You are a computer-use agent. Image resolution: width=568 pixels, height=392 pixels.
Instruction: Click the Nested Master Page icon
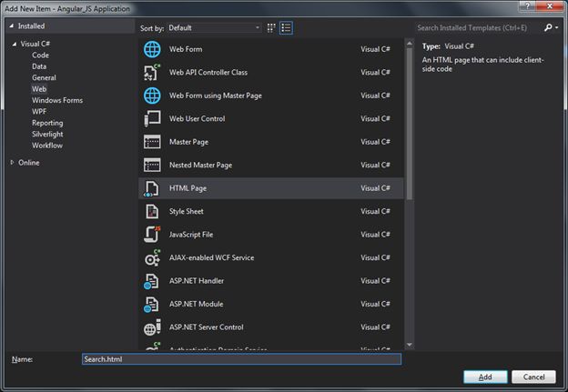tap(152, 165)
